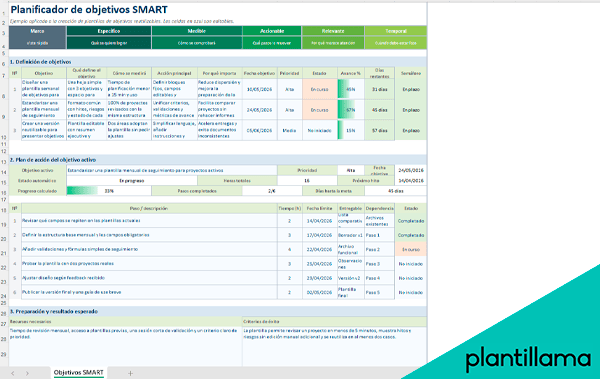Click the 'Borrador v1' deliverable cell
Viewport: 600px width, 379px height.
tap(351, 235)
